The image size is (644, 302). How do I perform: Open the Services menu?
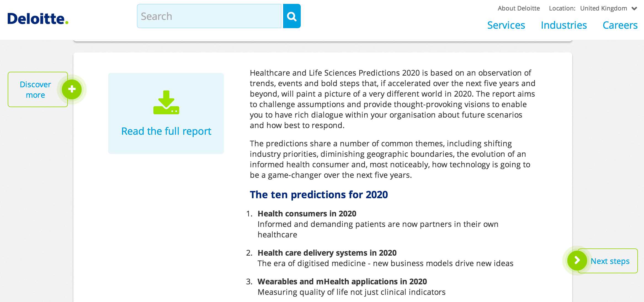[x=506, y=25]
